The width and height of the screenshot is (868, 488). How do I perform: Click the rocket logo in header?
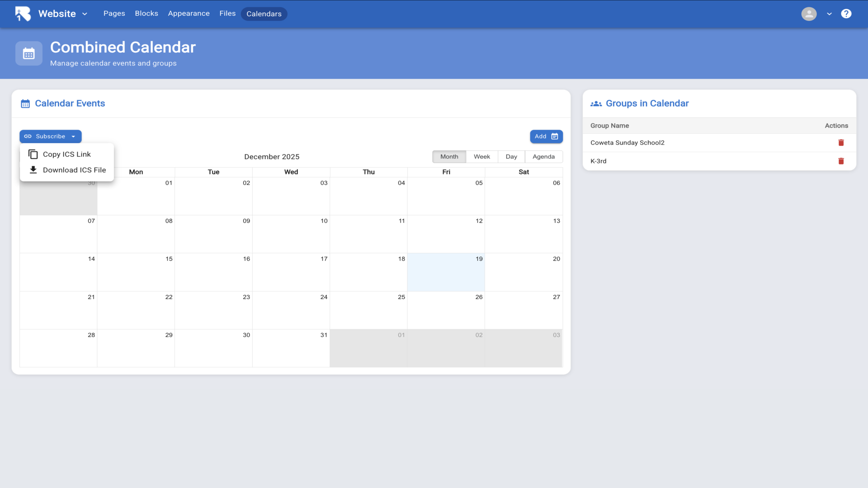point(23,14)
